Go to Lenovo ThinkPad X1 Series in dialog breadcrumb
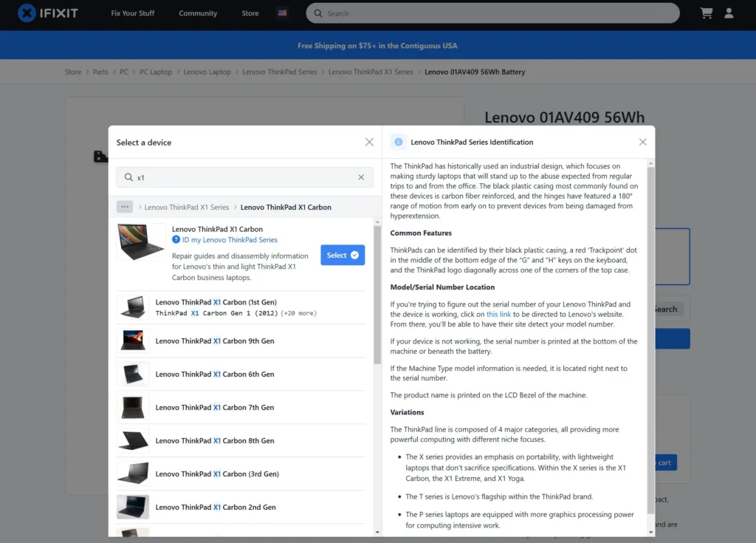The width and height of the screenshot is (756, 543). pos(187,207)
